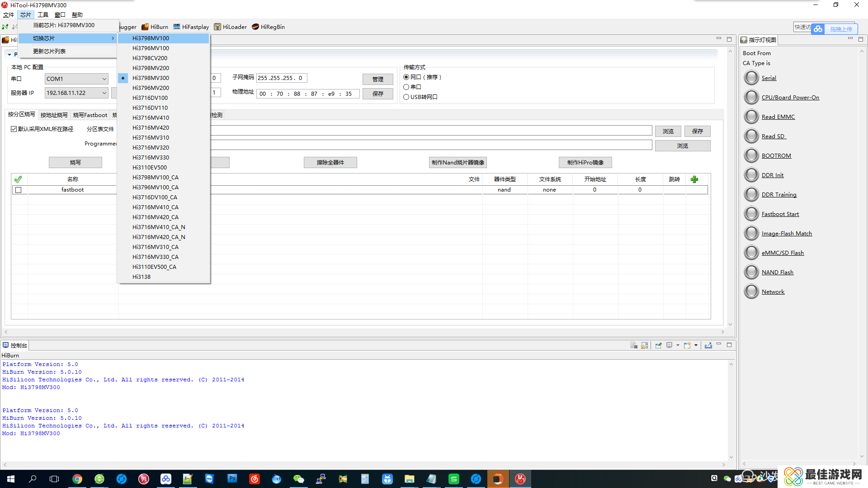Choose Hi3798MV100 from the chip submenu
Screen dimensions: 868x488
[x=151, y=38]
